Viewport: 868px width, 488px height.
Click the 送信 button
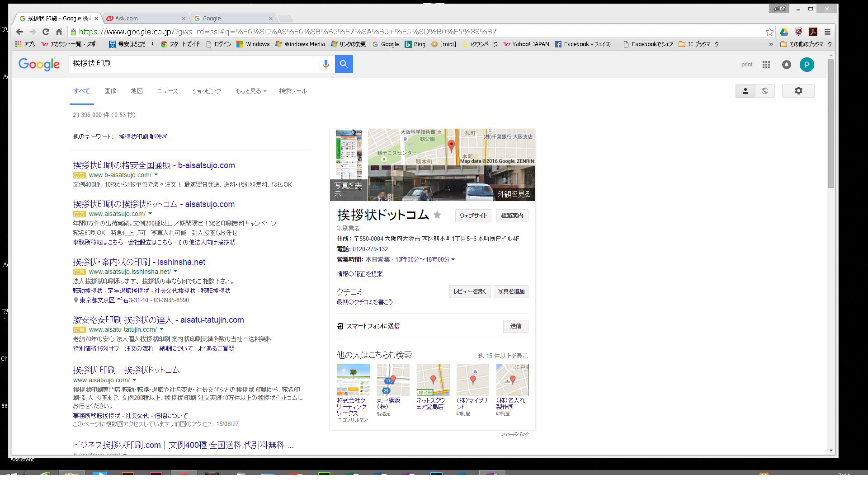tap(515, 326)
